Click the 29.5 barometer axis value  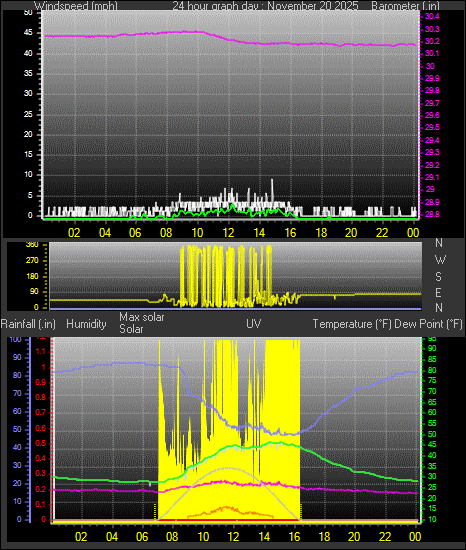(x=432, y=127)
